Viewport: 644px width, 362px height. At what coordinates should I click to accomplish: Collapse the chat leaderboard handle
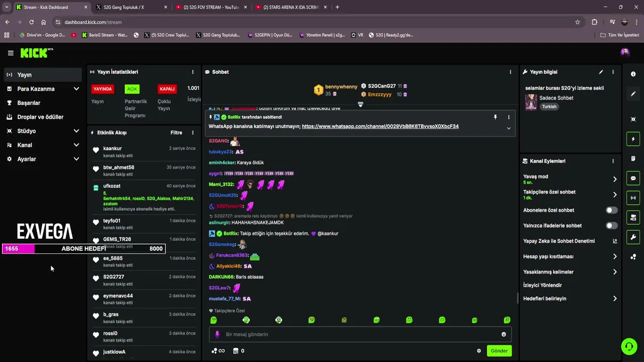(360, 105)
